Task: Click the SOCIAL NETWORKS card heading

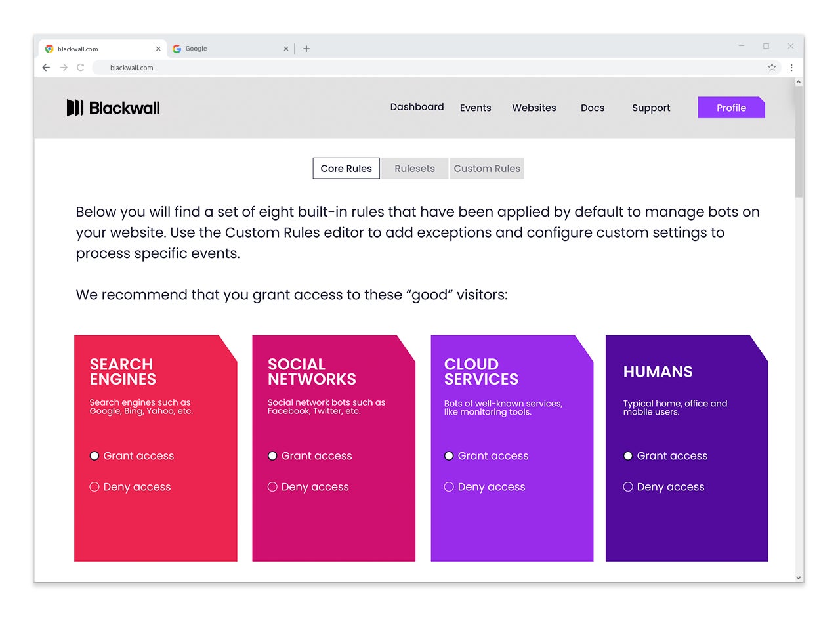Action: (312, 371)
